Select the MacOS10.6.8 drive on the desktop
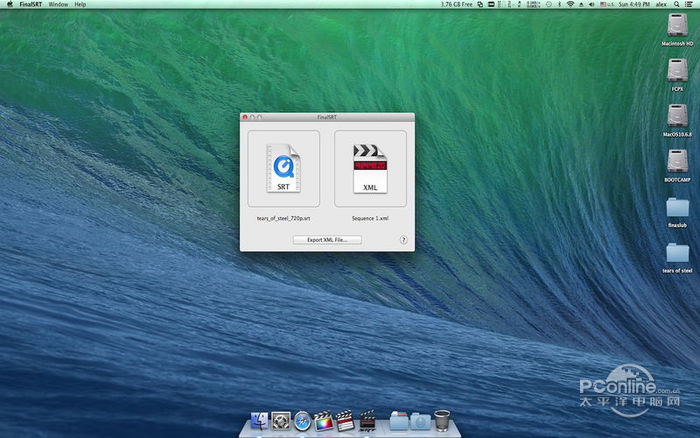Viewport: 700px width, 438px height. (x=677, y=116)
